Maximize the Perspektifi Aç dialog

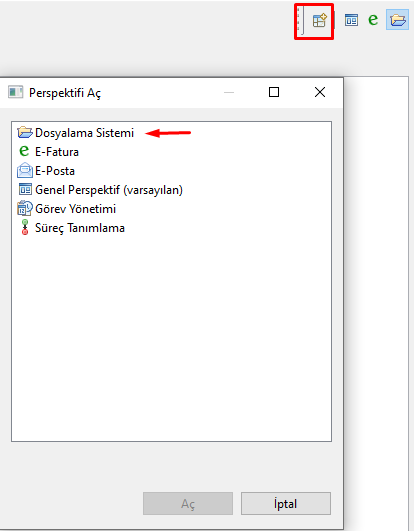274,92
